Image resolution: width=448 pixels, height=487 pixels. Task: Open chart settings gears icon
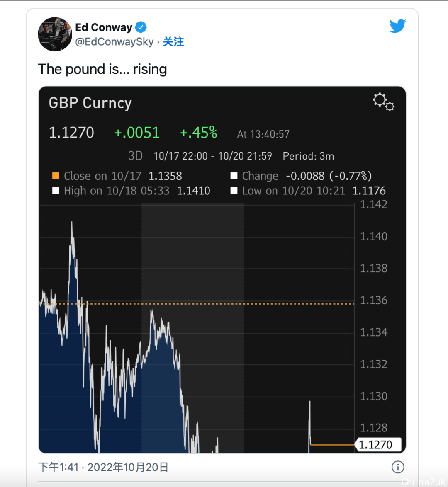pyautogui.click(x=383, y=102)
